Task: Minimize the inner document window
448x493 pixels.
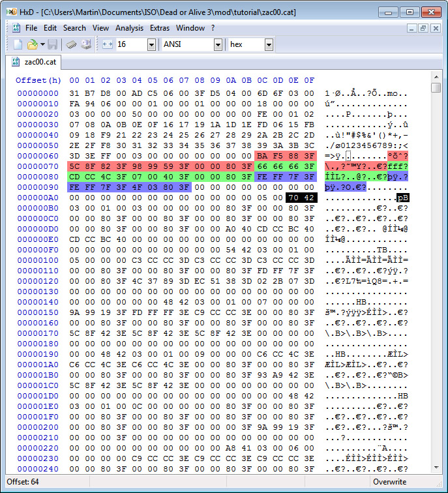Action: pos(411,28)
